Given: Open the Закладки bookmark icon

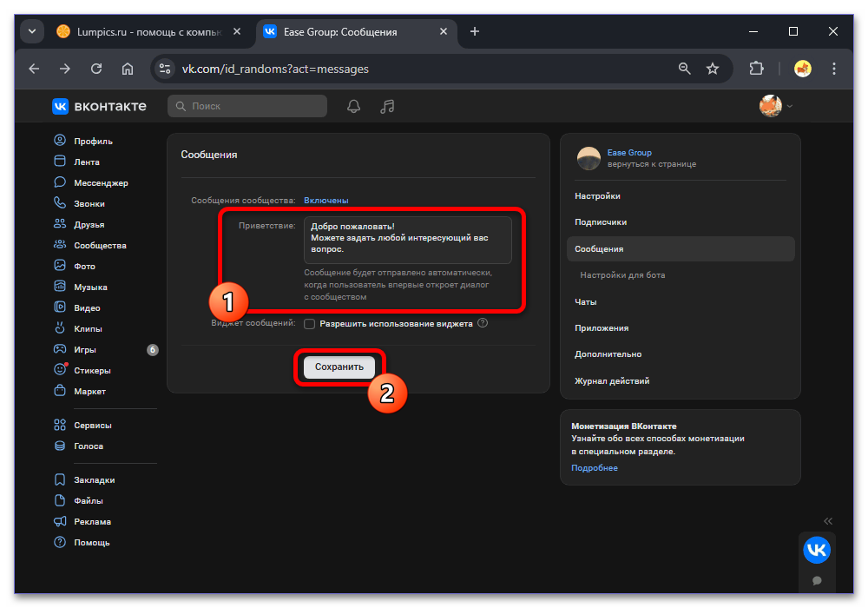Looking at the screenshot, I should point(60,479).
